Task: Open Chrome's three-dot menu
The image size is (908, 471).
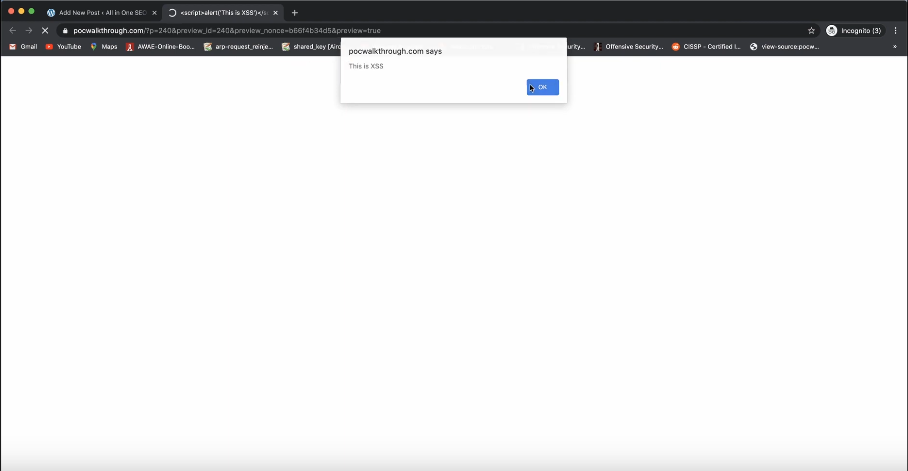Action: (895, 31)
